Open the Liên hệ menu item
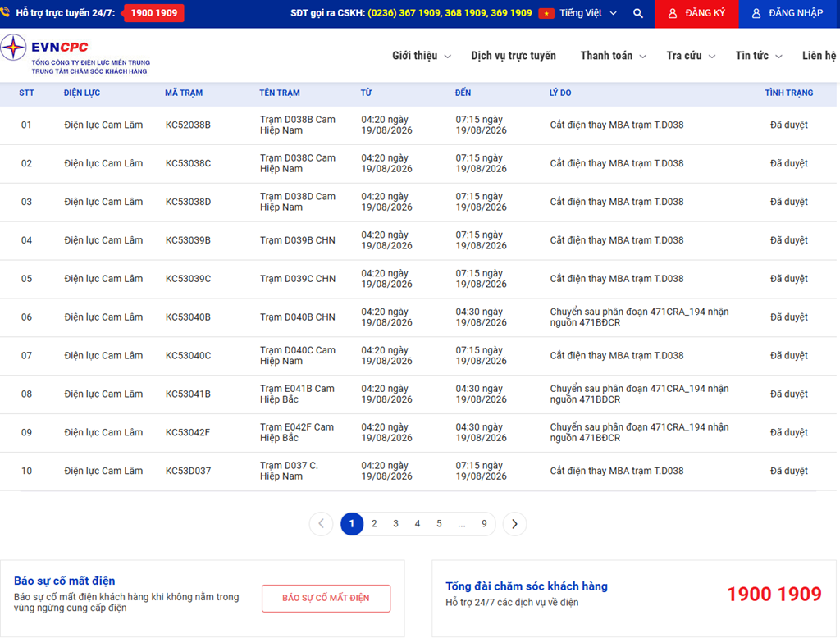The height and width of the screenshot is (638, 840). click(x=819, y=56)
